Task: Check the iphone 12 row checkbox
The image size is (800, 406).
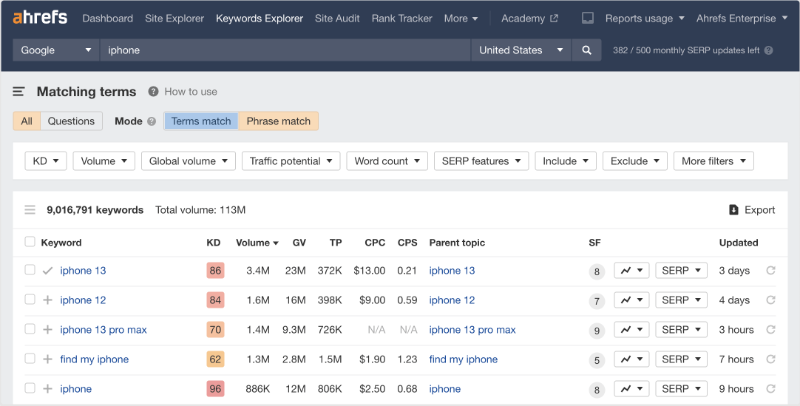Action: (30, 299)
